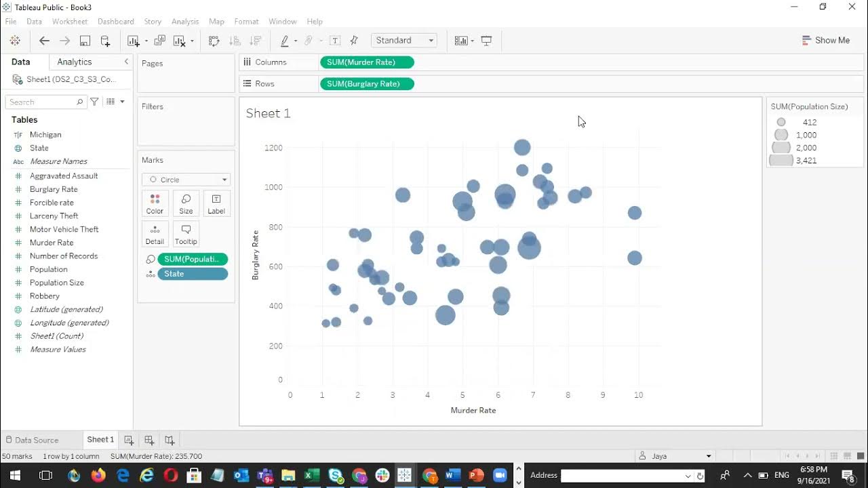Open the Detail marks card

click(x=155, y=234)
